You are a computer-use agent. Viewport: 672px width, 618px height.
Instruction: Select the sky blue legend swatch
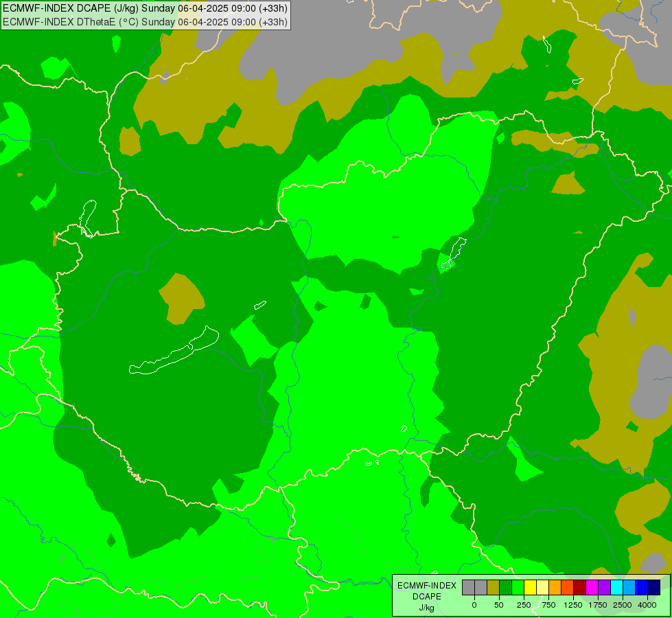pyautogui.click(x=629, y=588)
